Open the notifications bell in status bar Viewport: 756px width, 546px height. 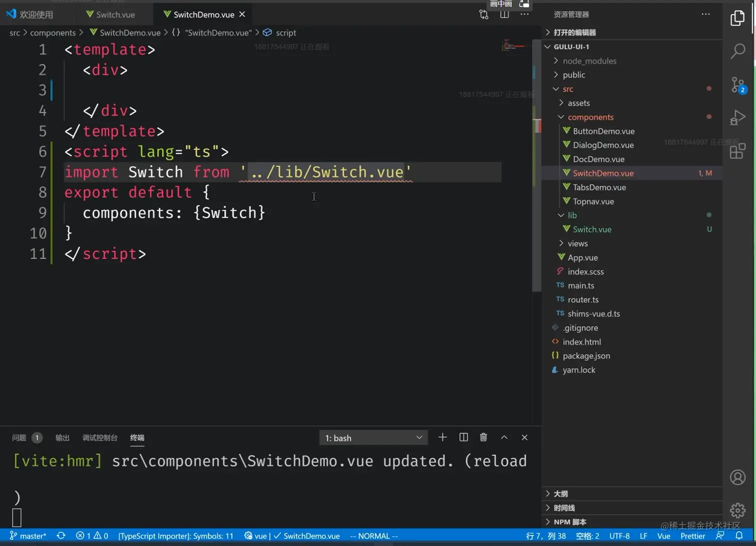(x=739, y=535)
